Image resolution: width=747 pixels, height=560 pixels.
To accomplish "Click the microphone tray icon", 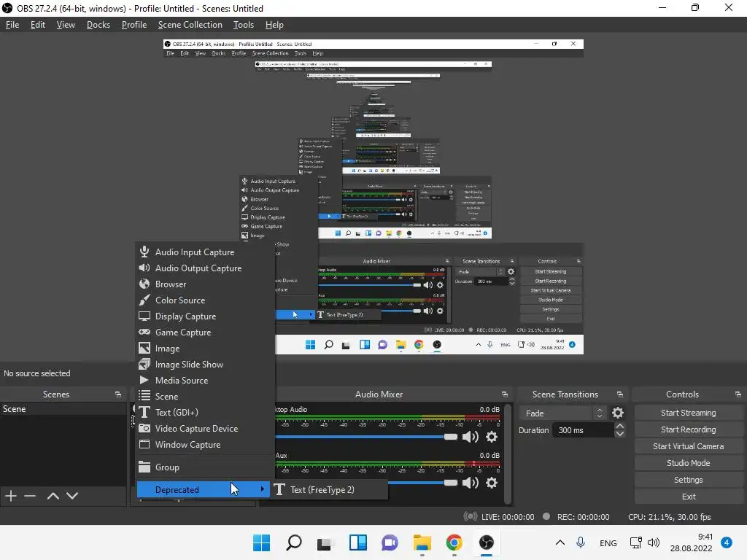I will point(581,542).
